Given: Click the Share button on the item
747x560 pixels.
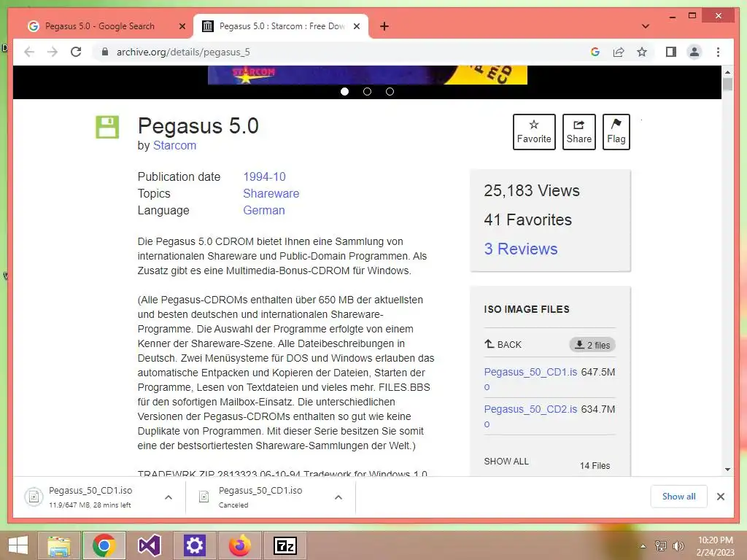Looking at the screenshot, I should click(x=578, y=132).
